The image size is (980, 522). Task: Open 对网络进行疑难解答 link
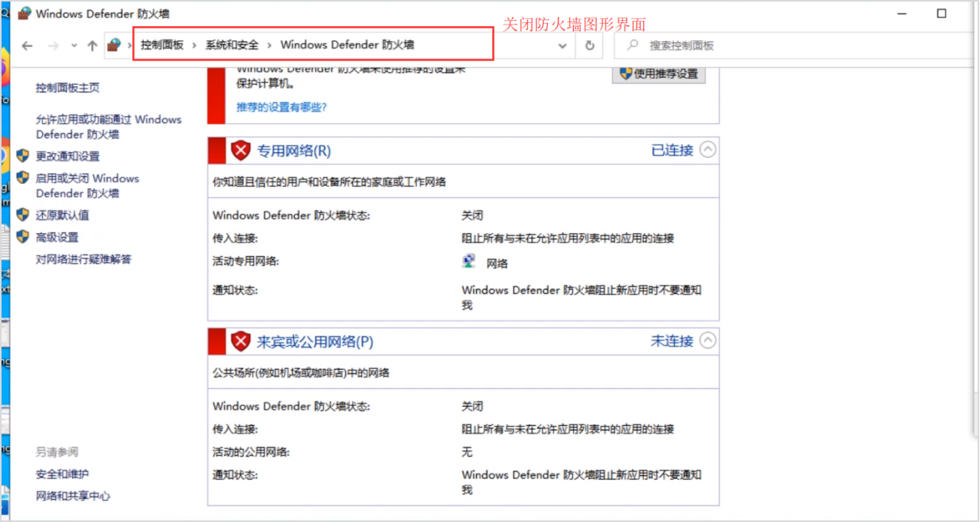[x=84, y=260]
